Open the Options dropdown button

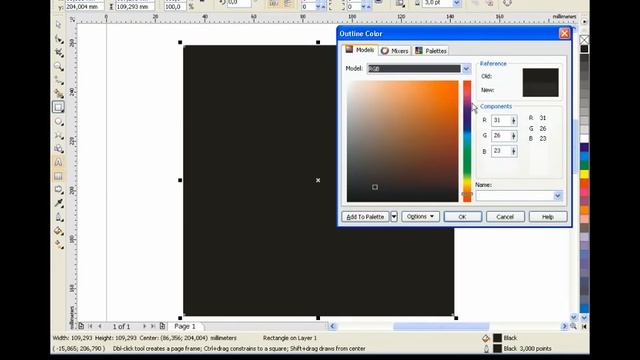(420, 216)
